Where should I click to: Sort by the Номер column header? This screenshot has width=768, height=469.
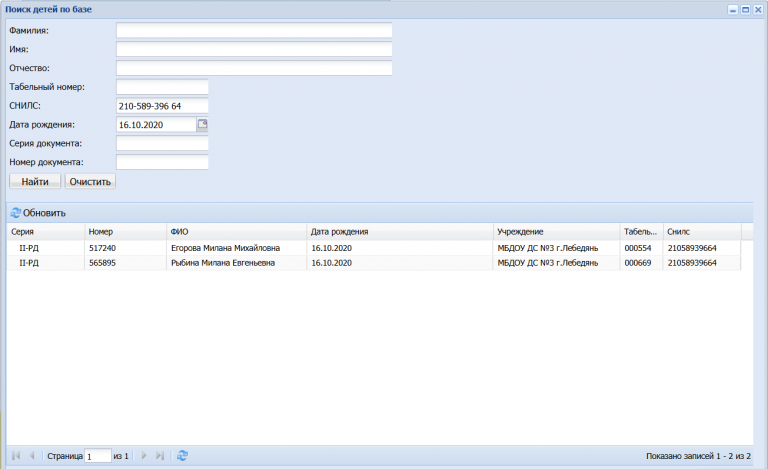(125, 232)
